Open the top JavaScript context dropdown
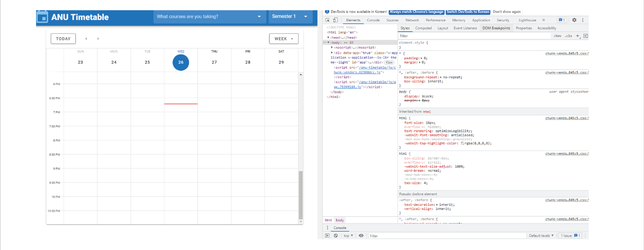 [x=348, y=235]
